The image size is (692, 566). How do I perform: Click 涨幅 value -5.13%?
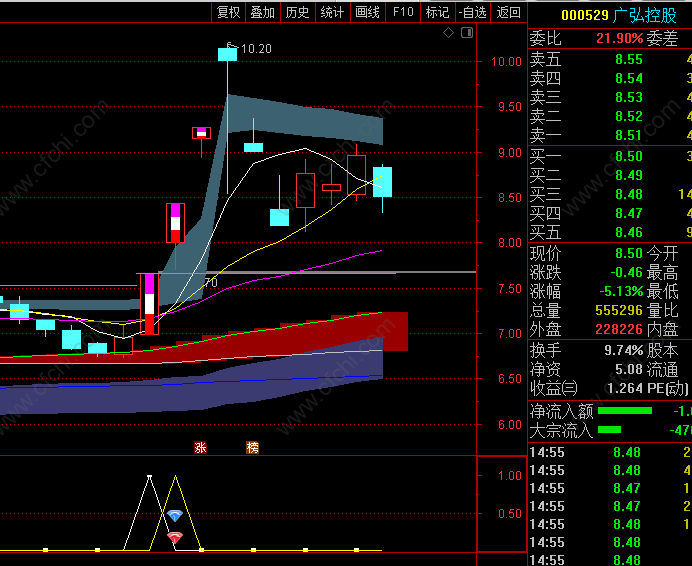(621, 291)
